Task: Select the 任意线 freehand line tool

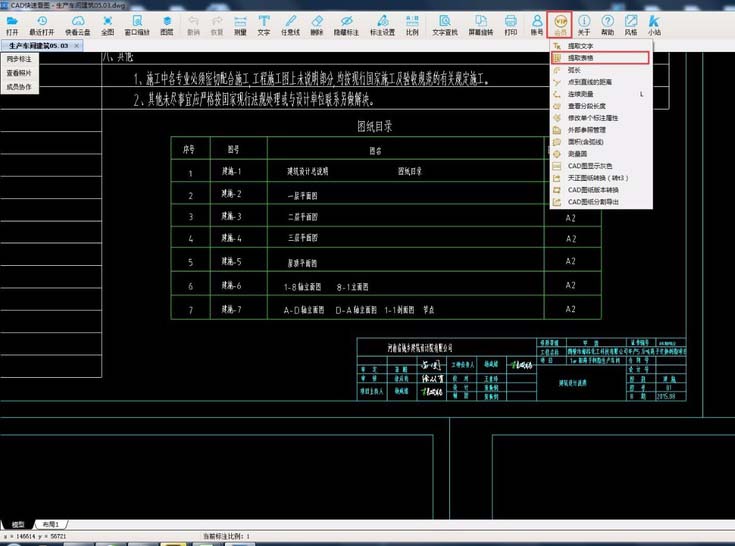Action: [x=290, y=25]
